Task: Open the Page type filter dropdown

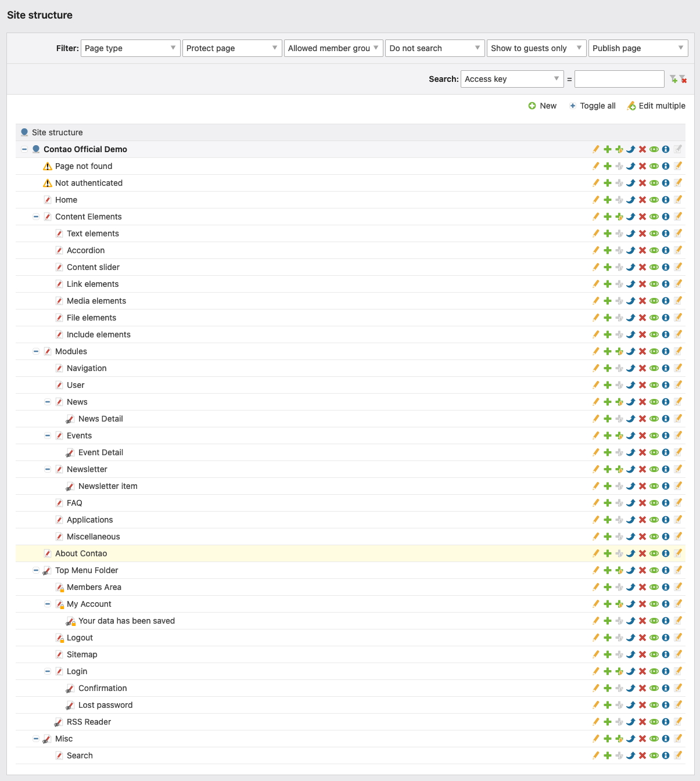Action: [x=131, y=48]
